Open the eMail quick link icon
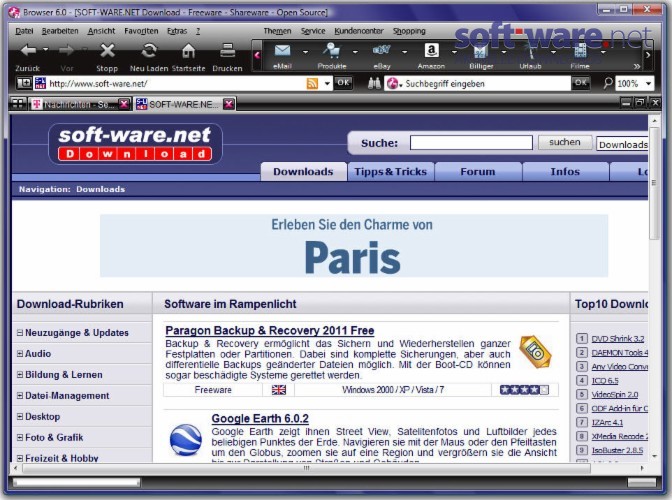This screenshot has height=500, width=672. (282, 51)
